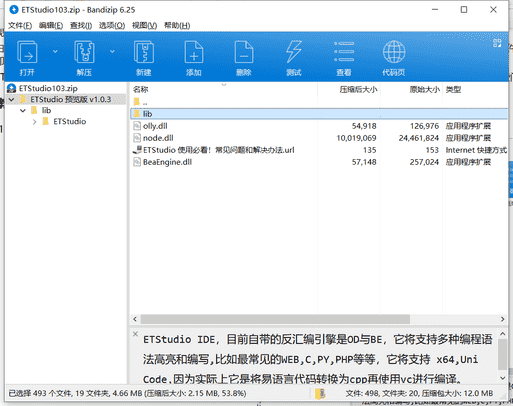Select the ETStudio subfolder in the tree
The height and width of the screenshot is (406, 513).
coord(70,121)
